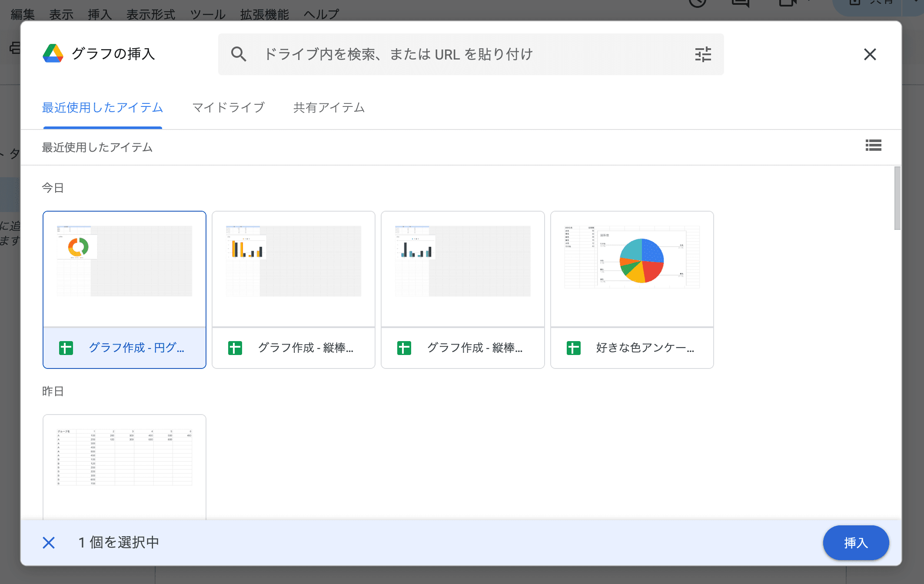Click the Sheets icon on the second 縦棒 card
Image resolution: width=924 pixels, height=584 pixels.
tap(405, 348)
